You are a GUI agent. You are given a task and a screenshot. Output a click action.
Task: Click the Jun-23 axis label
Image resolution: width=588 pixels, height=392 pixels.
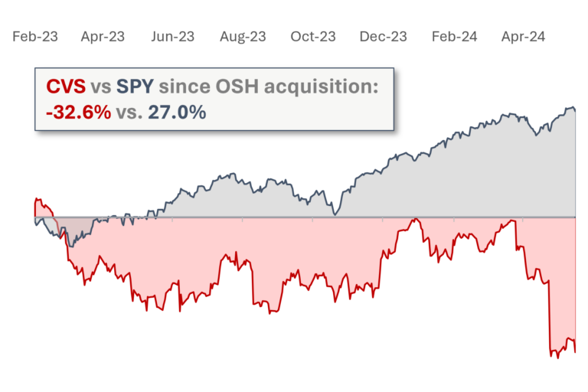pyautogui.click(x=173, y=37)
